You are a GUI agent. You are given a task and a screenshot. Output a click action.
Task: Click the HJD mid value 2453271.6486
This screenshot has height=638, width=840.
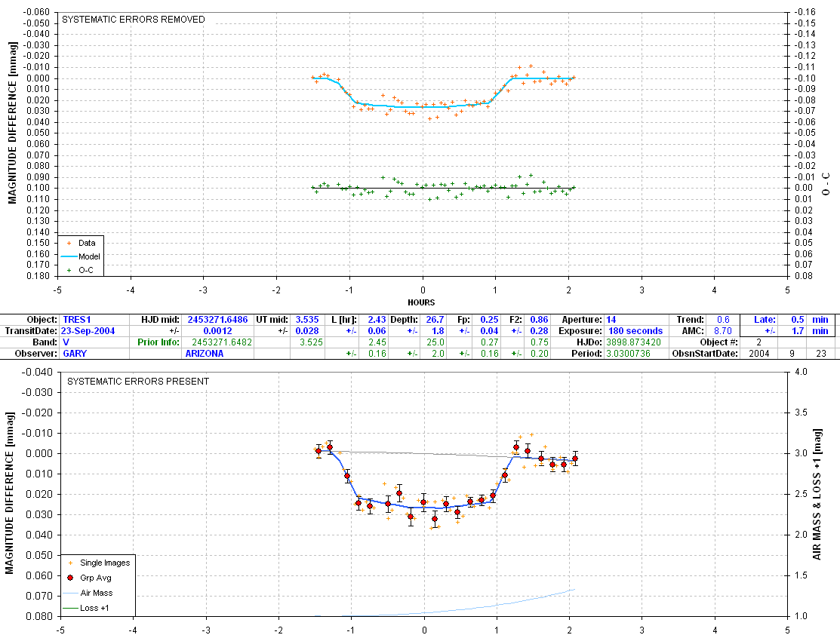click(x=217, y=320)
